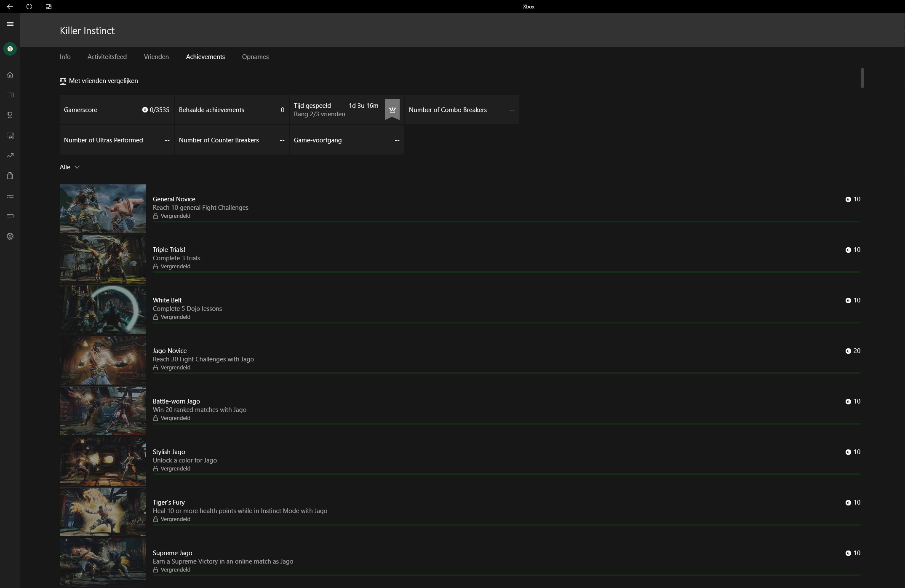Open Tijd gespeeld stat tile
Viewport: 905px width, 588px height.
tap(347, 110)
